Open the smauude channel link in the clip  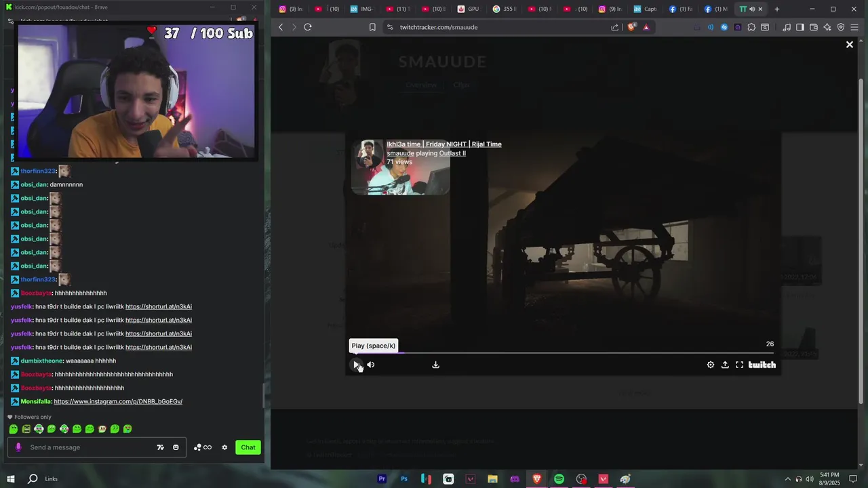[400, 153]
